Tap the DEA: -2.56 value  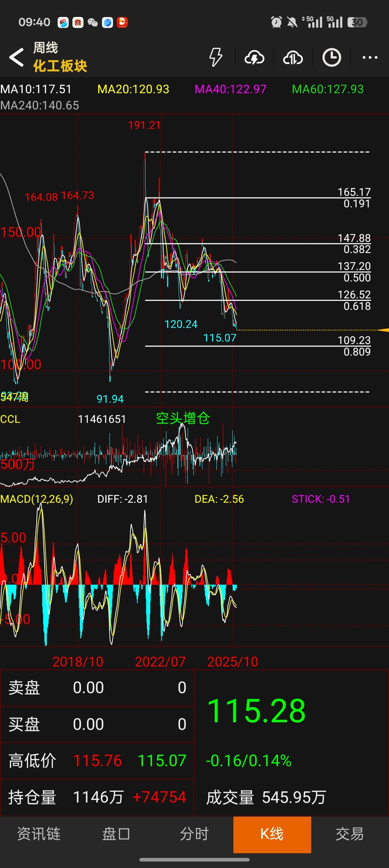click(x=219, y=499)
